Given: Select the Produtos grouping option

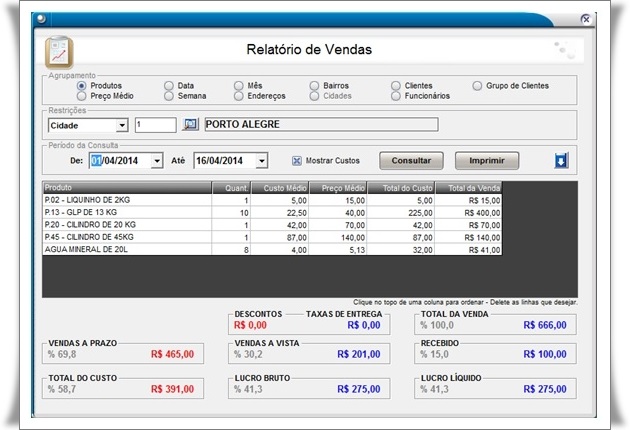Looking at the screenshot, I should tap(82, 86).
